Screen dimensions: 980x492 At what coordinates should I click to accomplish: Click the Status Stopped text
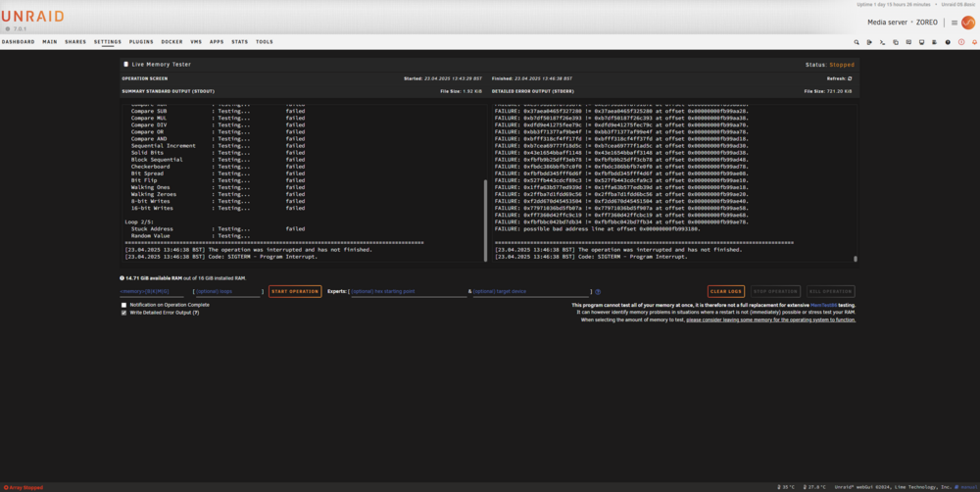tap(830, 65)
